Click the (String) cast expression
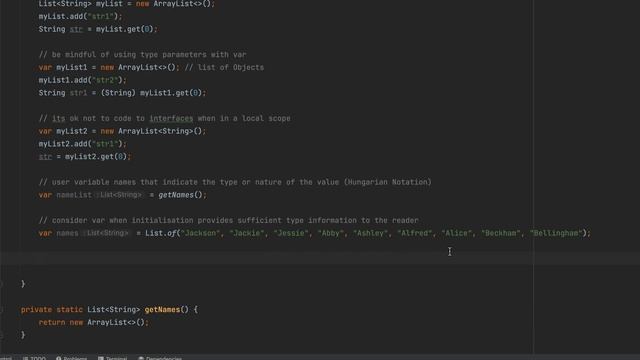Viewport: 640px width, 360px height. [x=118, y=93]
